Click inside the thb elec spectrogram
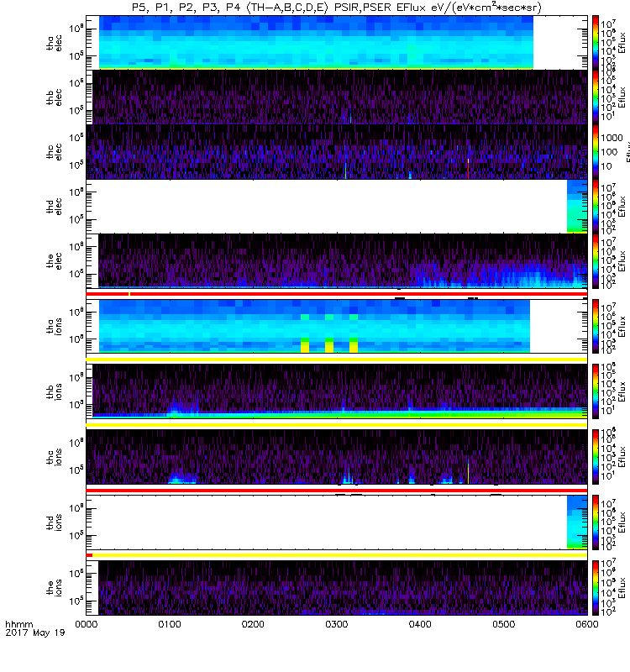Viewport: 630px width, 672px height. point(340,97)
